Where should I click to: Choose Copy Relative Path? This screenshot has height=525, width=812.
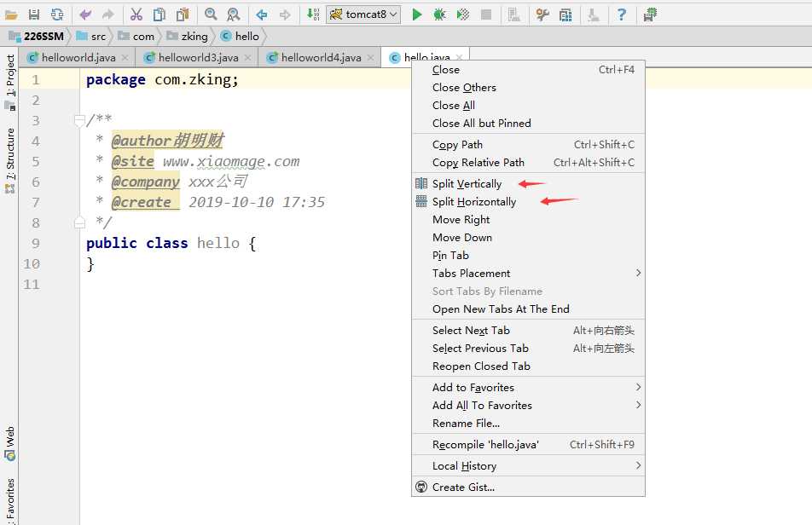tap(528, 163)
